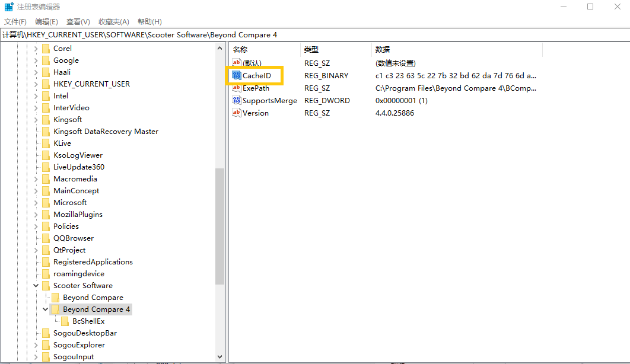Screen dimensions: 630x364
Task: Sort by the 数据 column header
Action: point(457,49)
